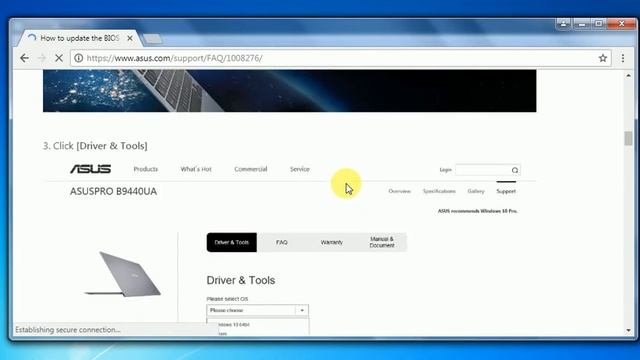Open the What's Hot menu

196,169
